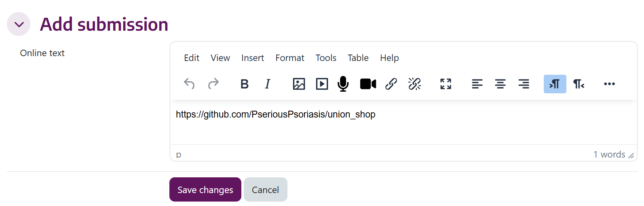Reveal more toolbar buttons via ellipsis
Image resolution: width=644 pixels, height=206 pixels.
(609, 84)
